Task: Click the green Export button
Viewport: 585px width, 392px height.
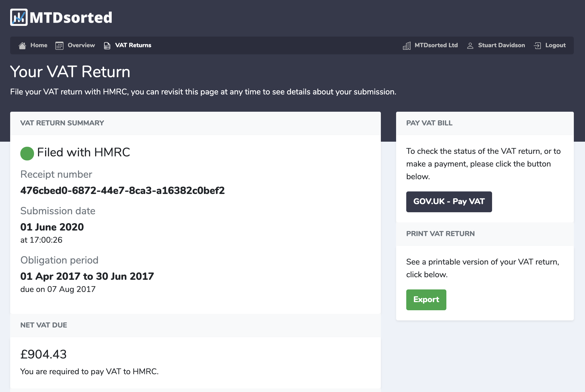Action: point(426,300)
